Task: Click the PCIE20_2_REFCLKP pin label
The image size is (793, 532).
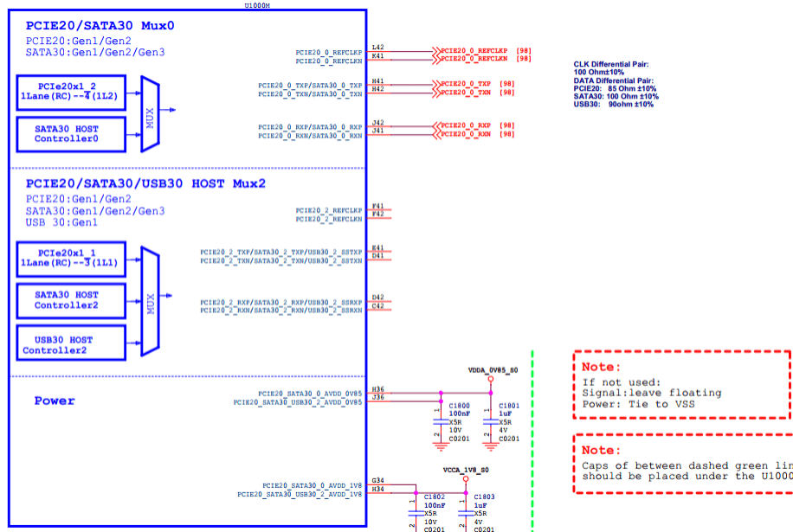Action: click(328, 210)
